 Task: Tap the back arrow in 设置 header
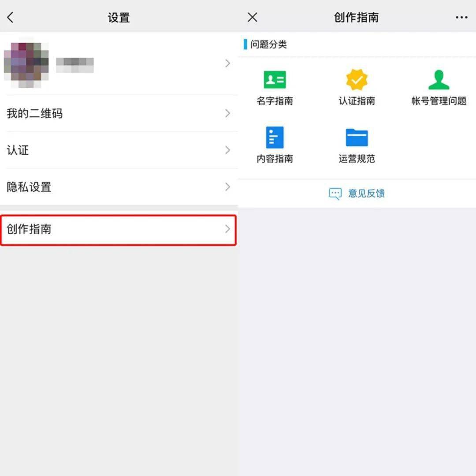[10, 17]
